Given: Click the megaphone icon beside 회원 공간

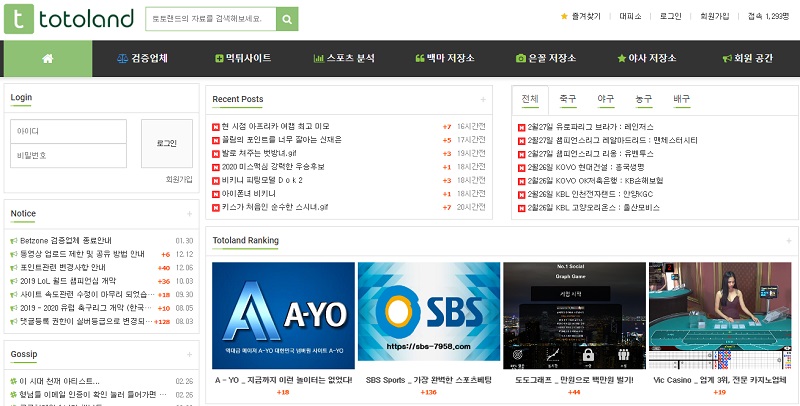Looking at the screenshot, I should [727, 59].
